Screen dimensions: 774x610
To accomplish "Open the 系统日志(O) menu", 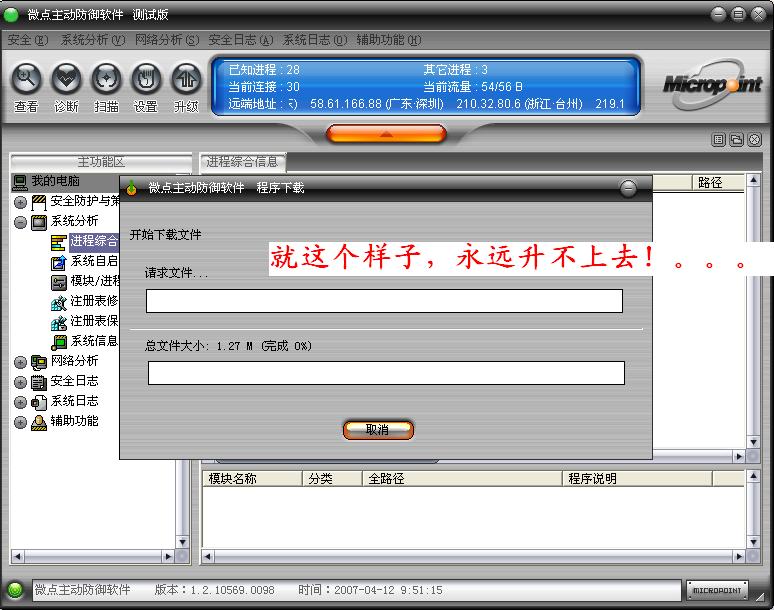I will [315, 40].
